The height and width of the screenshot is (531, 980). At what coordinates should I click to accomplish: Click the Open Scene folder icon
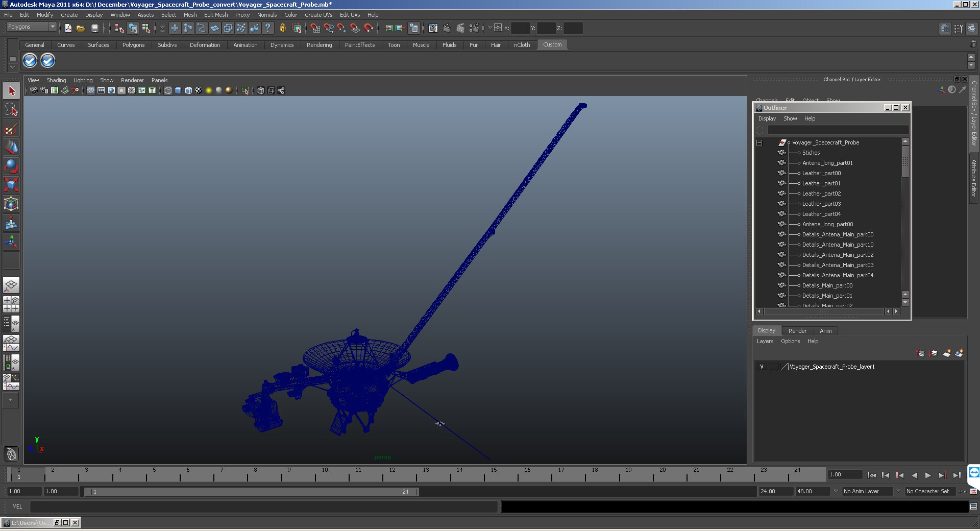[81, 28]
